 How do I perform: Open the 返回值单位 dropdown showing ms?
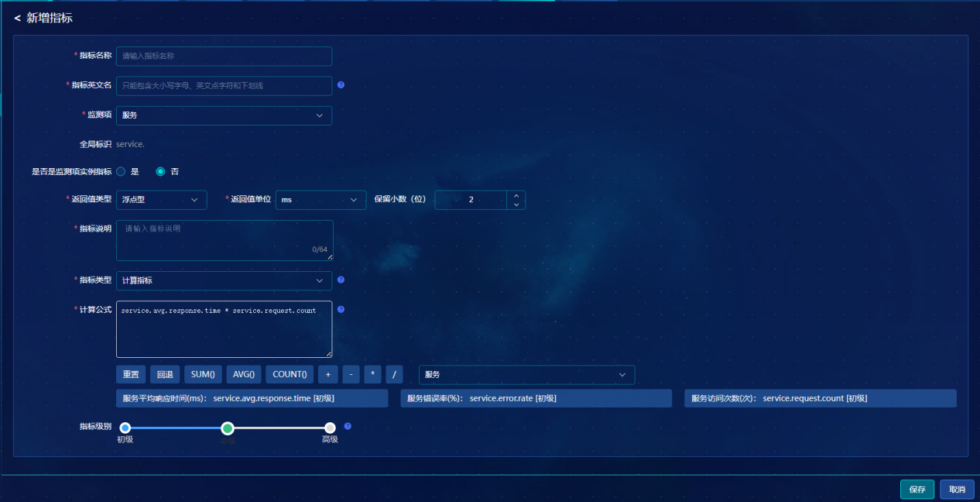[320, 200]
